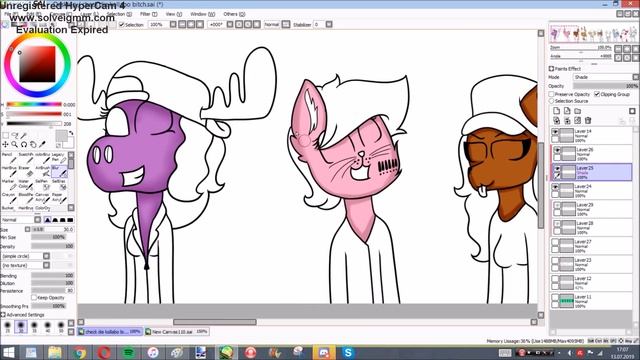Click the brush Density slider
The image size is (640, 360).
coord(53,247)
